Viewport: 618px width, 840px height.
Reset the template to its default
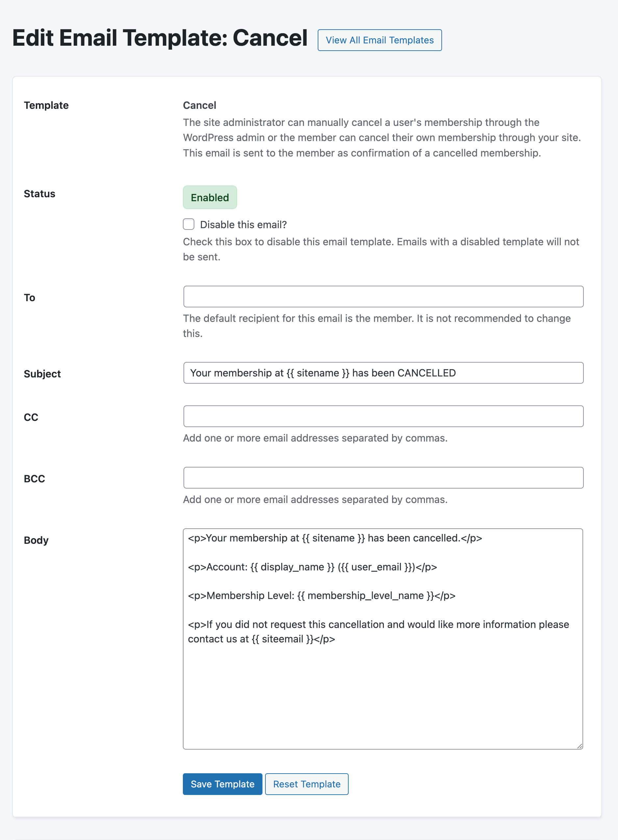pos(307,784)
